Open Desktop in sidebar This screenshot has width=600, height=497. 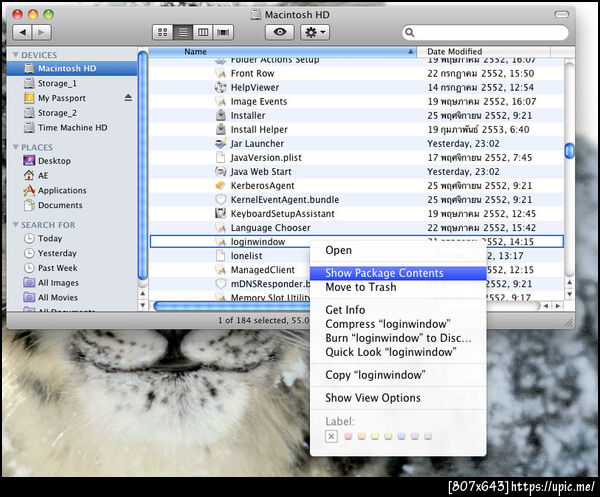72,161
